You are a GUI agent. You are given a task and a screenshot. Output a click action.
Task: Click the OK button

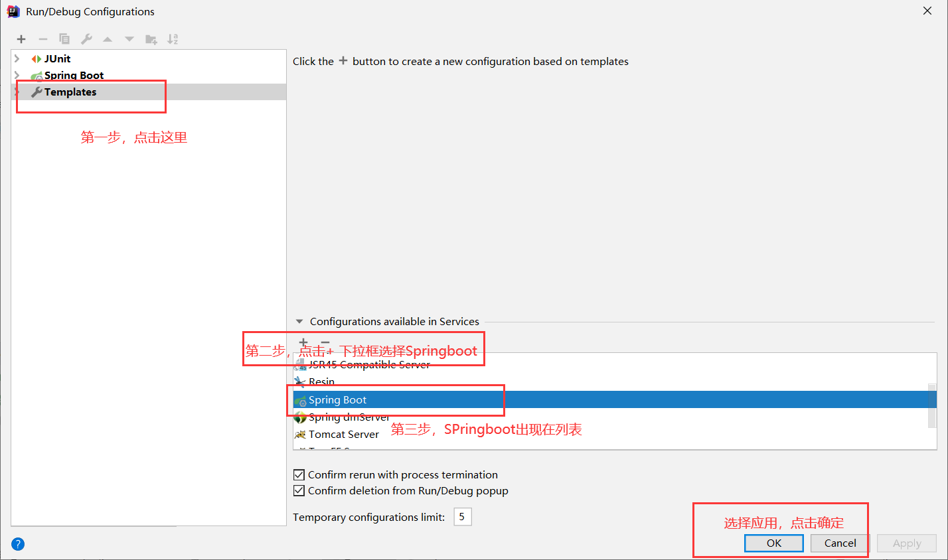pos(774,543)
